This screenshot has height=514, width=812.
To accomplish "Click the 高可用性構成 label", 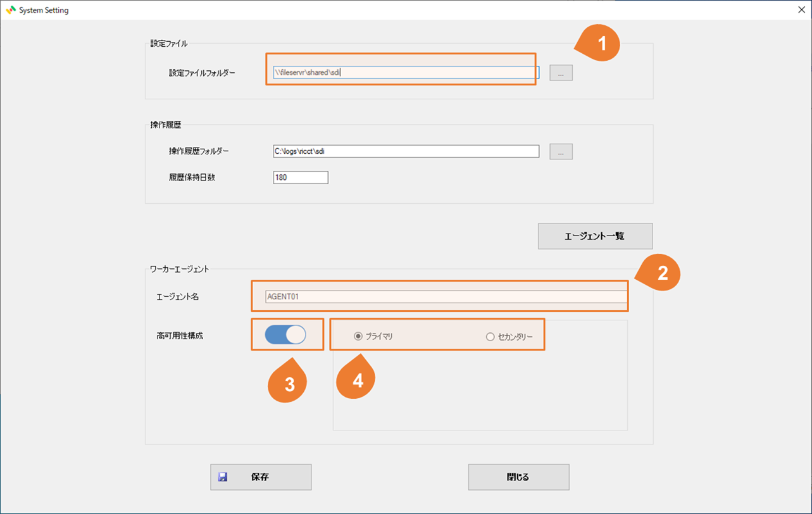I will [180, 335].
